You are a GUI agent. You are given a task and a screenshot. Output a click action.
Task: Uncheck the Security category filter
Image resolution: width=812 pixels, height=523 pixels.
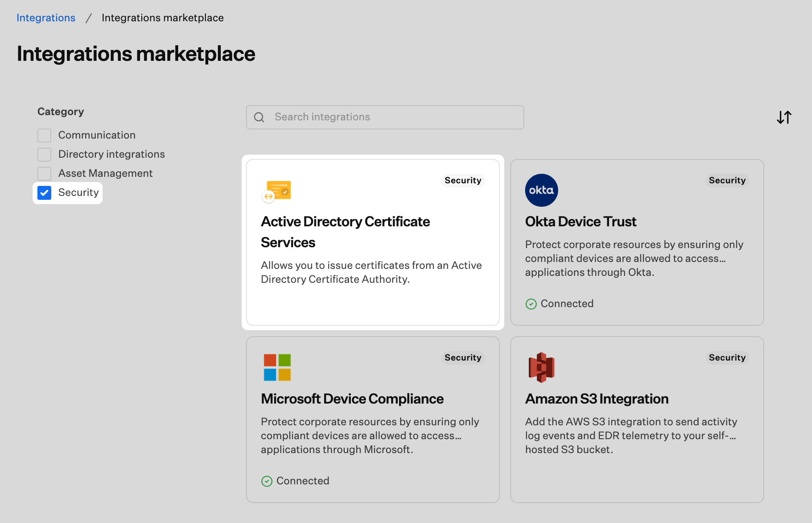(44, 193)
